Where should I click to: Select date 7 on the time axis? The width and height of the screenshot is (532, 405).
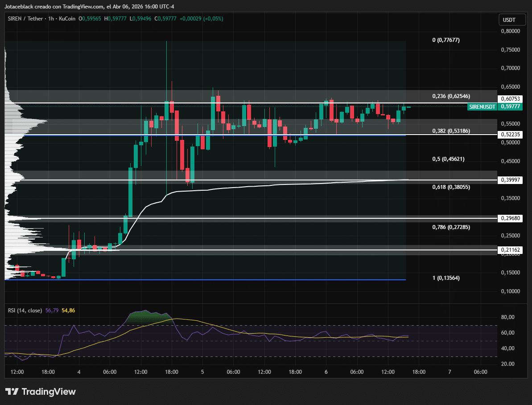(x=450, y=372)
